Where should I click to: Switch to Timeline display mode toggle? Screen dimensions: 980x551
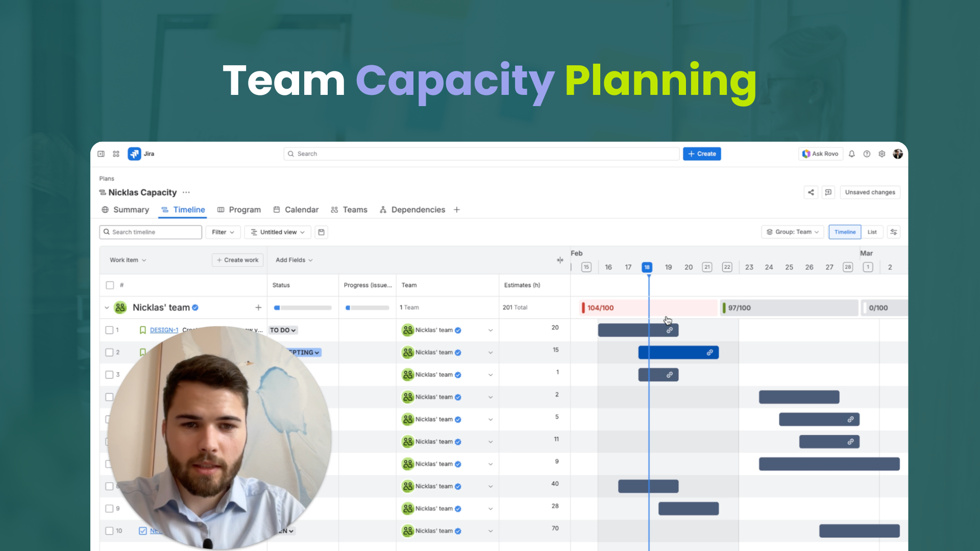tap(845, 232)
